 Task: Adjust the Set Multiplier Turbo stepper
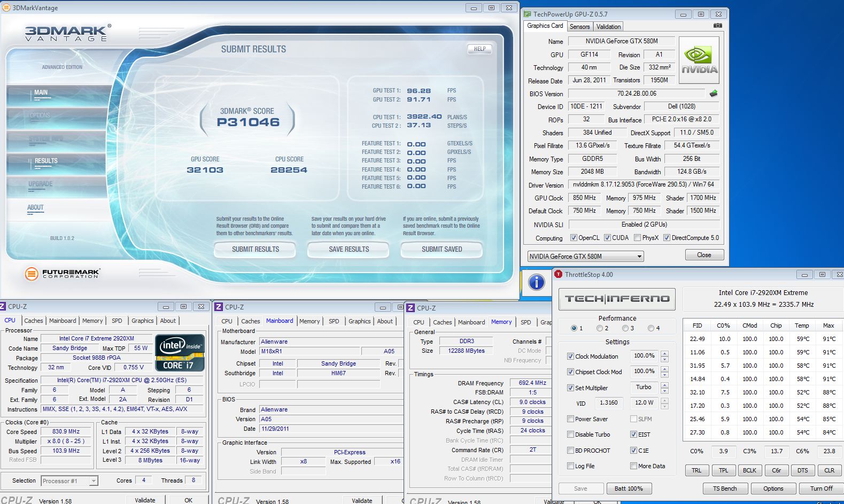pyautogui.click(x=664, y=387)
